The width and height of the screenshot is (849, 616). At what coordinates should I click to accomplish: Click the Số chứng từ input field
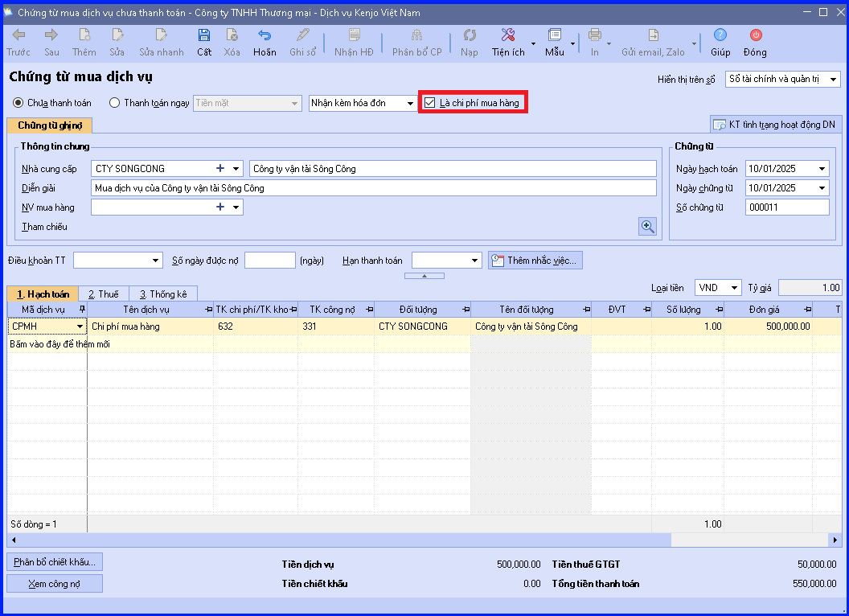pyautogui.click(x=787, y=207)
